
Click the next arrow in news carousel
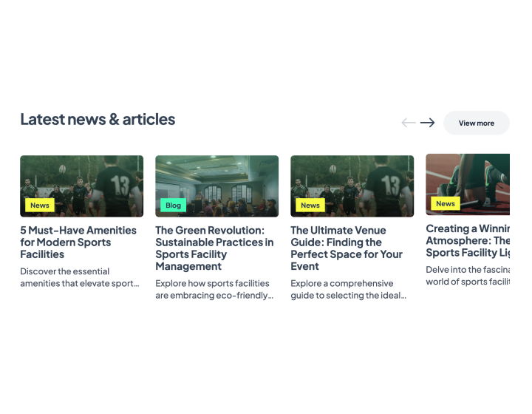click(x=428, y=123)
